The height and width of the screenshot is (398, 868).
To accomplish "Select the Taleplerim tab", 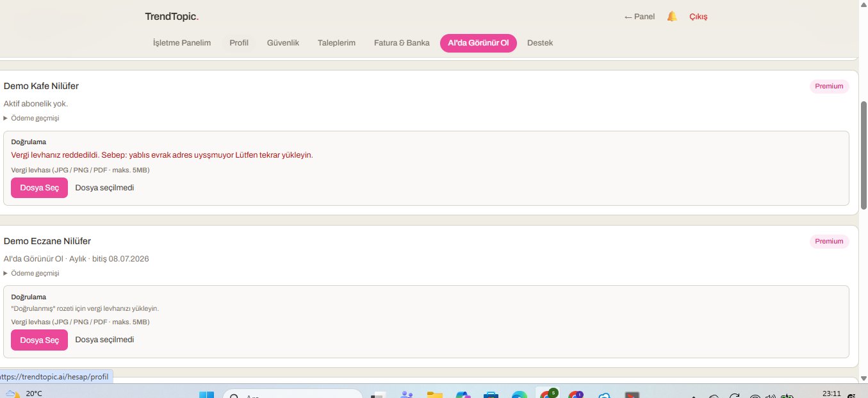I will [336, 43].
